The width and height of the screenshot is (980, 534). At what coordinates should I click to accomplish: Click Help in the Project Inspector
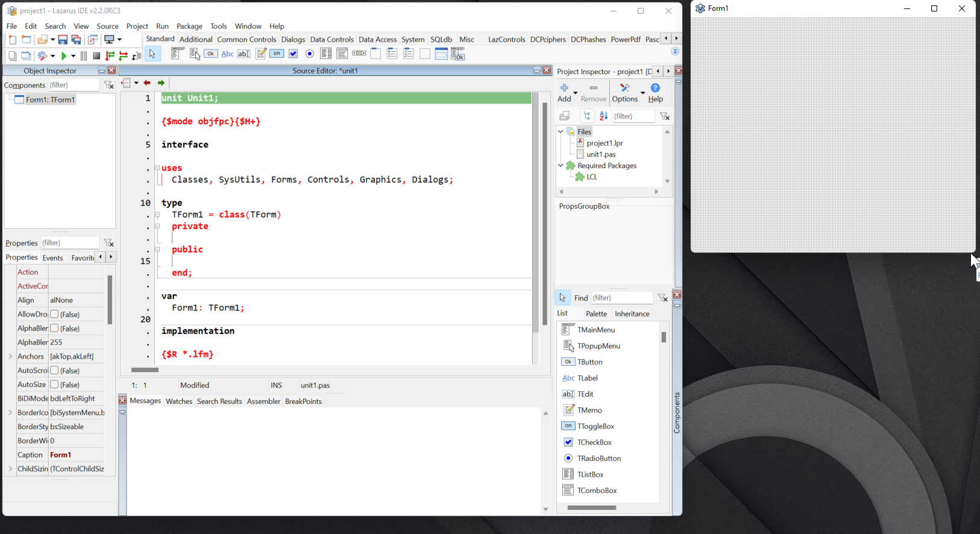point(655,93)
